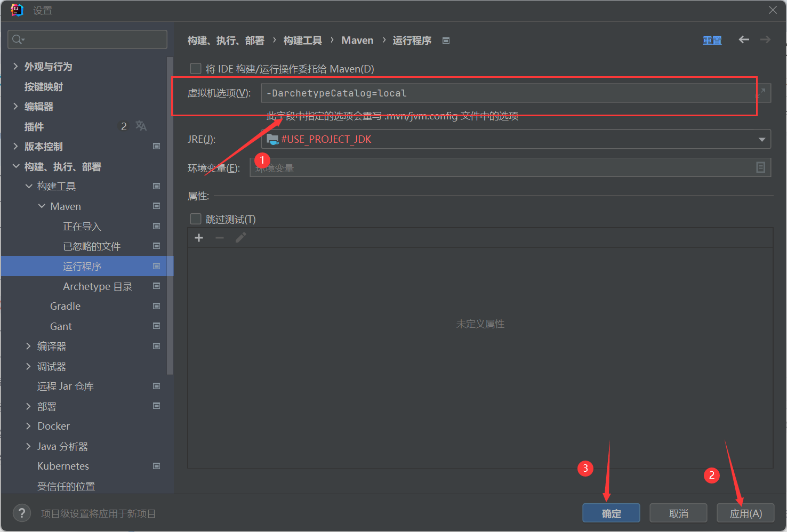Remove property with the minus icon
787x532 pixels.
click(220, 238)
